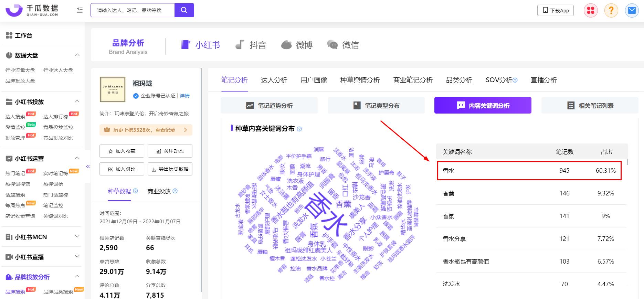
Task: Open 热门话题榜
Action: (x=55, y=195)
